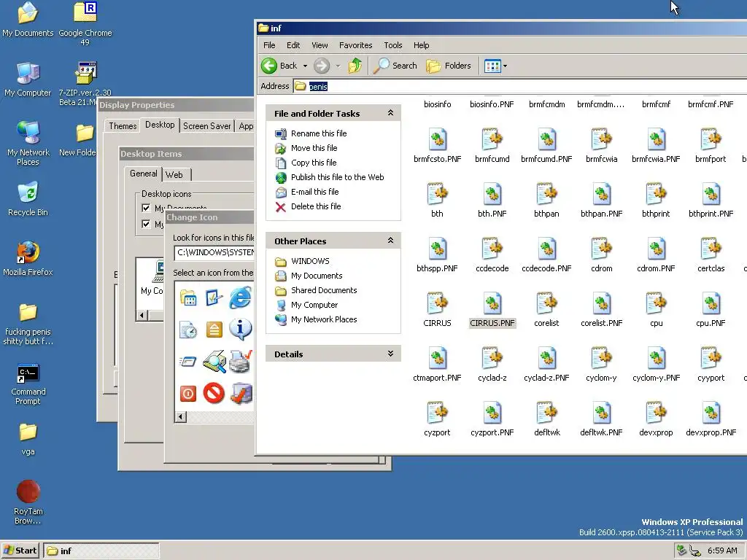Open the Help menu
The height and width of the screenshot is (560, 747).
[421, 45]
